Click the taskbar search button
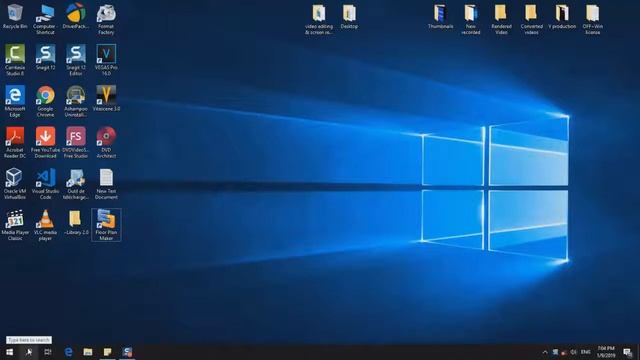Image resolution: width=640 pixels, height=360 pixels. (x=29, y=352)
